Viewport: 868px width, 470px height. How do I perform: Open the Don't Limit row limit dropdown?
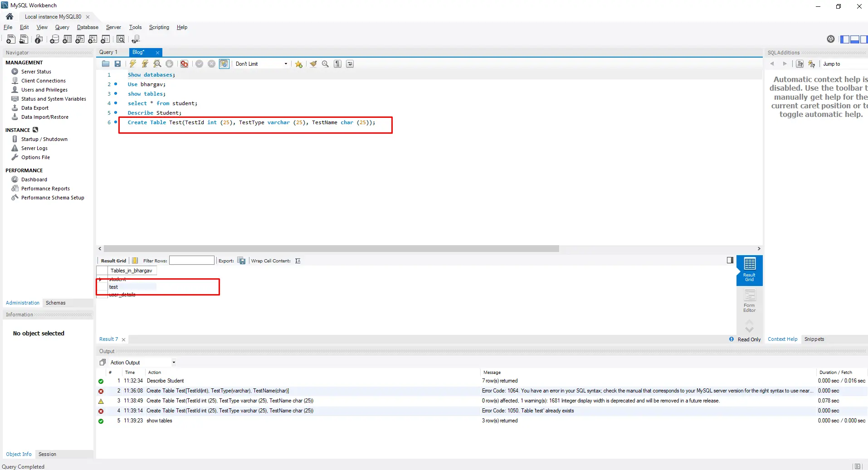click(261, 64)
